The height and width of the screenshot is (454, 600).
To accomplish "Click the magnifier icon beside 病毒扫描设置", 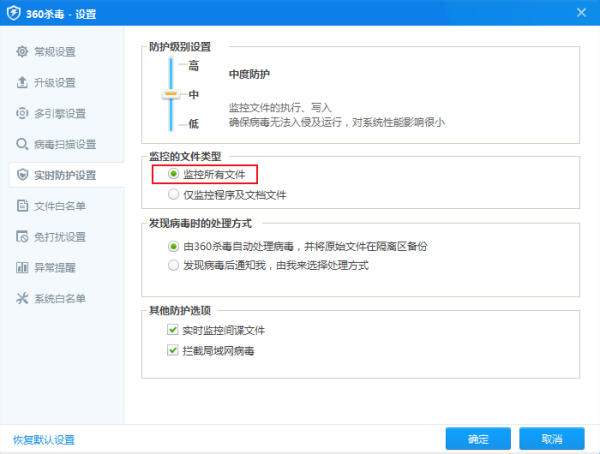I will tap(22, 144).
